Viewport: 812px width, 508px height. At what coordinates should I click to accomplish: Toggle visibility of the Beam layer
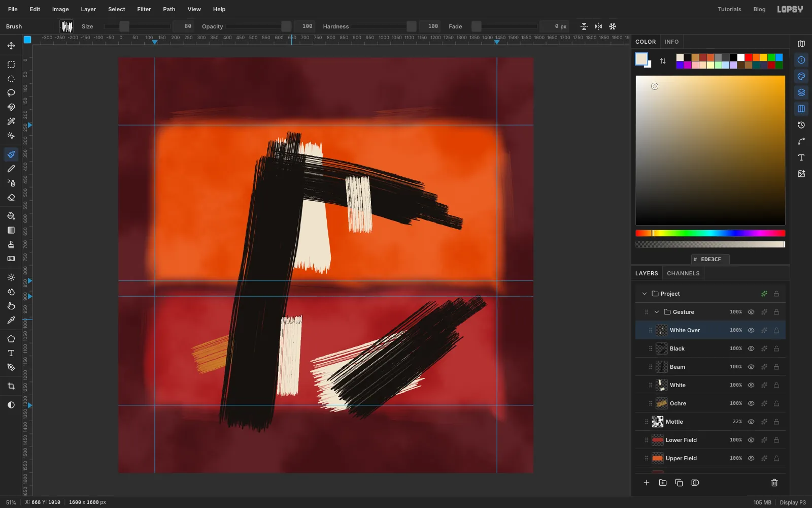pyautogui.click(x=751, y=367)
